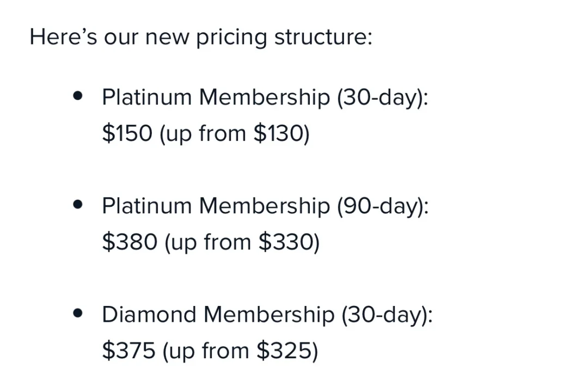Click the "Platinum Membership (90-day):" line

coord(265,206)
